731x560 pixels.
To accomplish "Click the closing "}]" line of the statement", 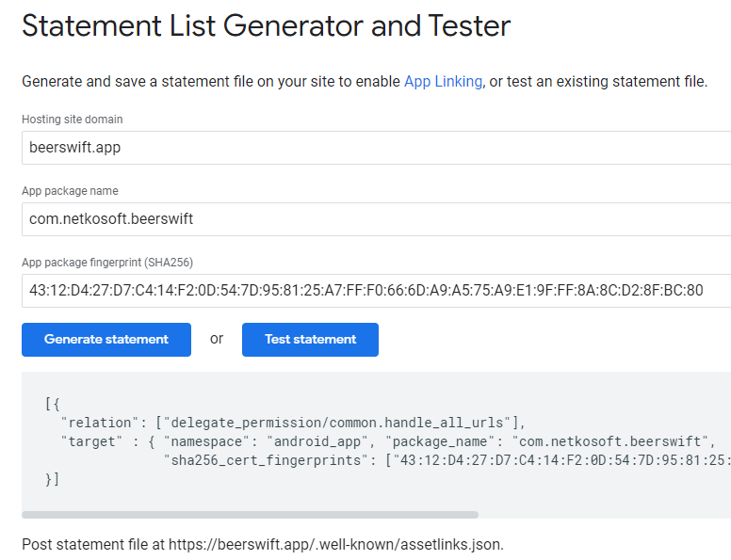I will pos(52,479).
